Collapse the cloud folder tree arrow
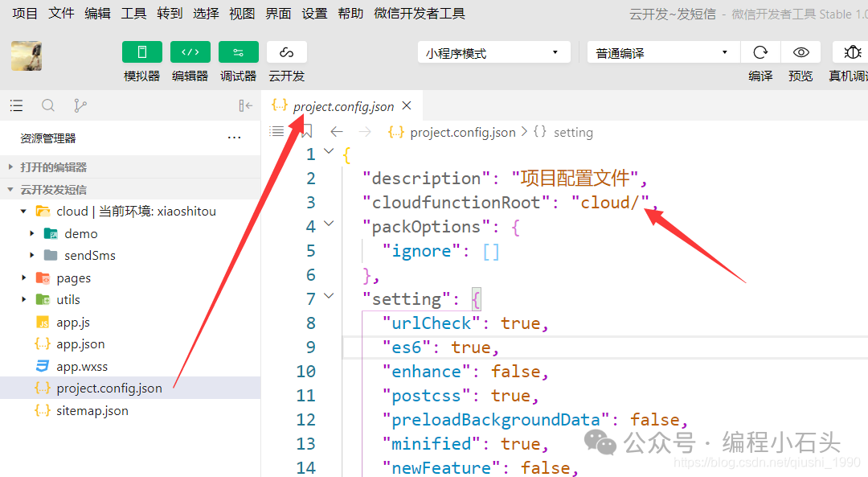 pyautogui.click(x=23, y=211)
